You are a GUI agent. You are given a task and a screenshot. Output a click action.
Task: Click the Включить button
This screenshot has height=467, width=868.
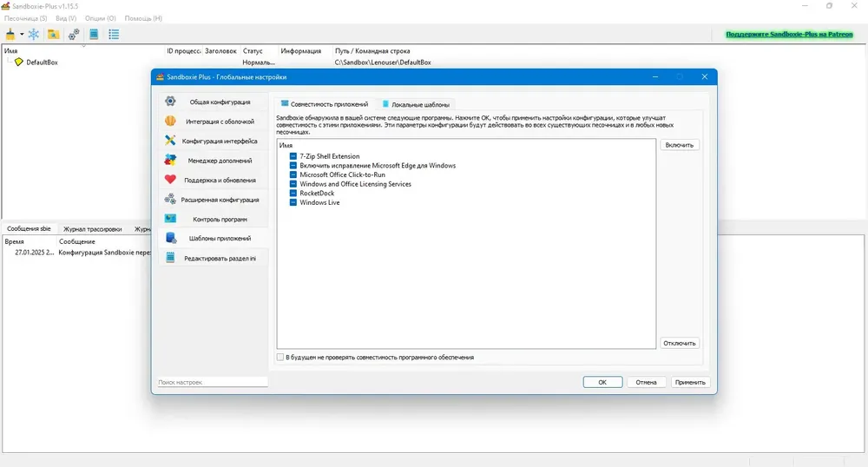680,145
